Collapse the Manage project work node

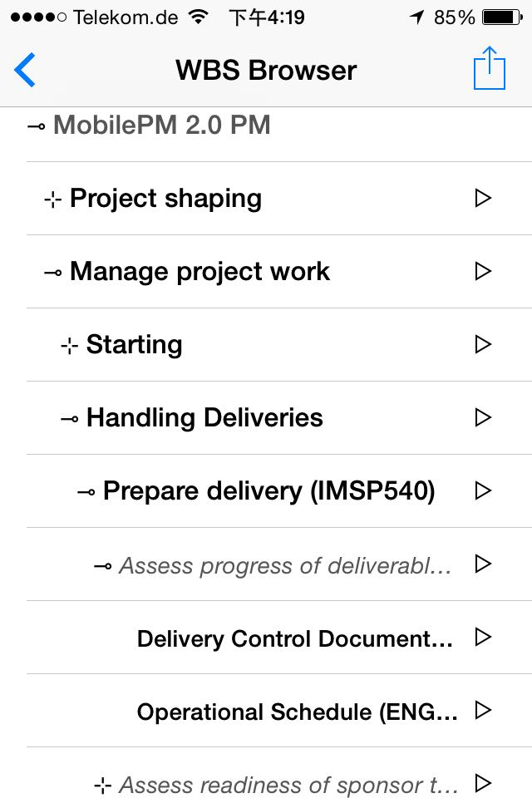point(53,273)
